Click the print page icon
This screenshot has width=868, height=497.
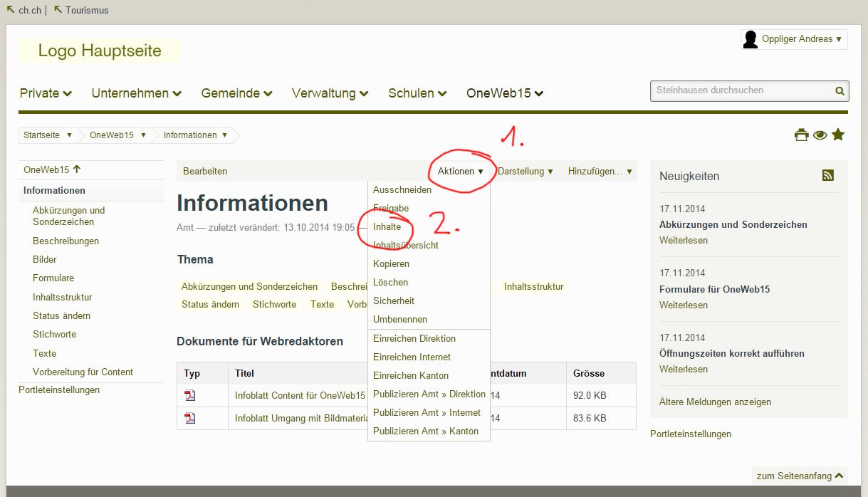(x=802, y=135)
